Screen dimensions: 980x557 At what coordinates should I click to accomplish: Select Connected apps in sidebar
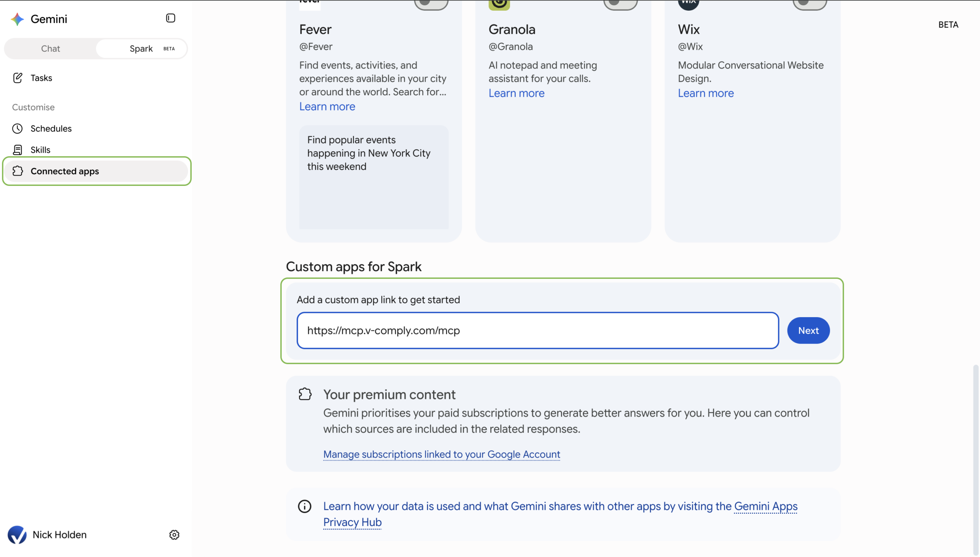(x=96, y=171)
